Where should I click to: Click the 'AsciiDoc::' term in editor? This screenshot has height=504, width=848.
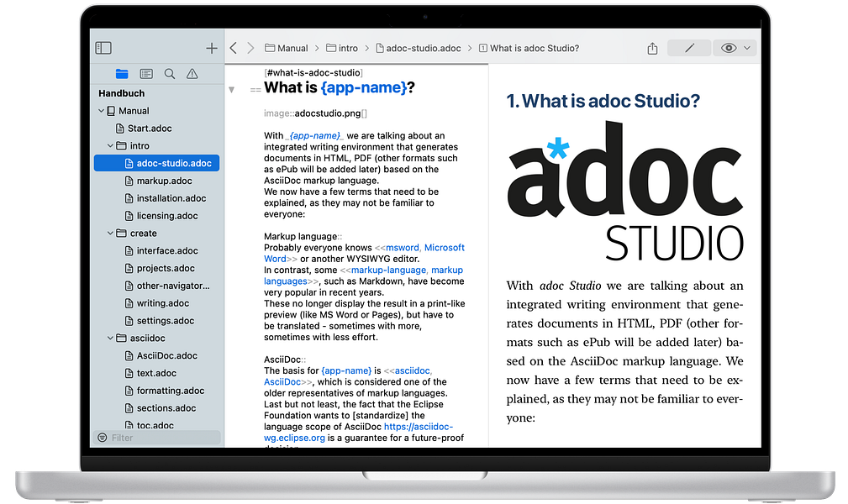coord(285,360)
